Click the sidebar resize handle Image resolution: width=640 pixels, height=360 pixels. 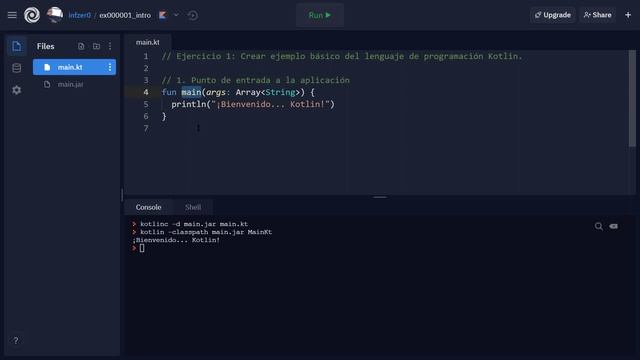point(122,195)
